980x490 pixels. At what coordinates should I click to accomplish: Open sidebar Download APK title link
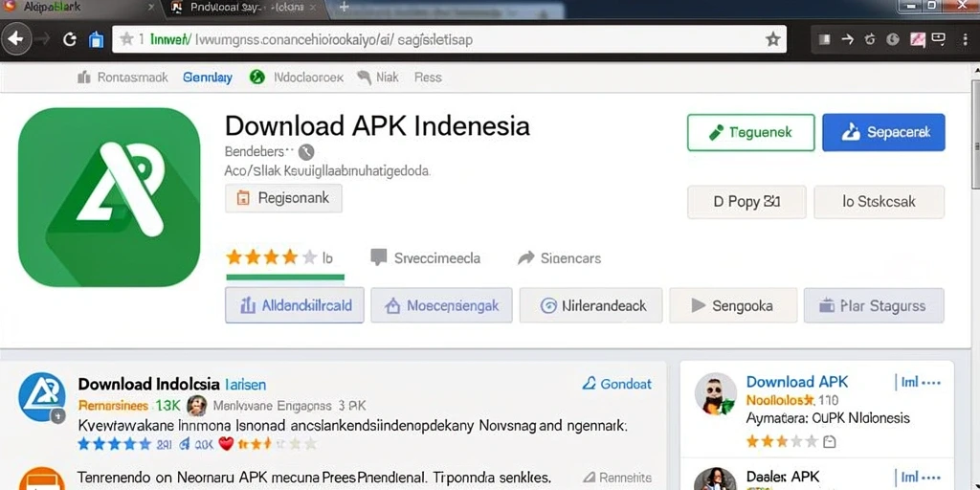797,382
